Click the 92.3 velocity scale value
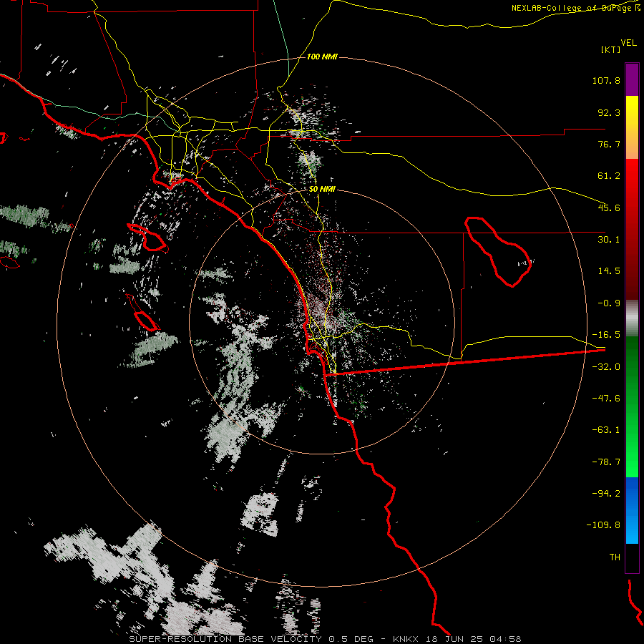The image size is (644, 644). tap(609, 112)
